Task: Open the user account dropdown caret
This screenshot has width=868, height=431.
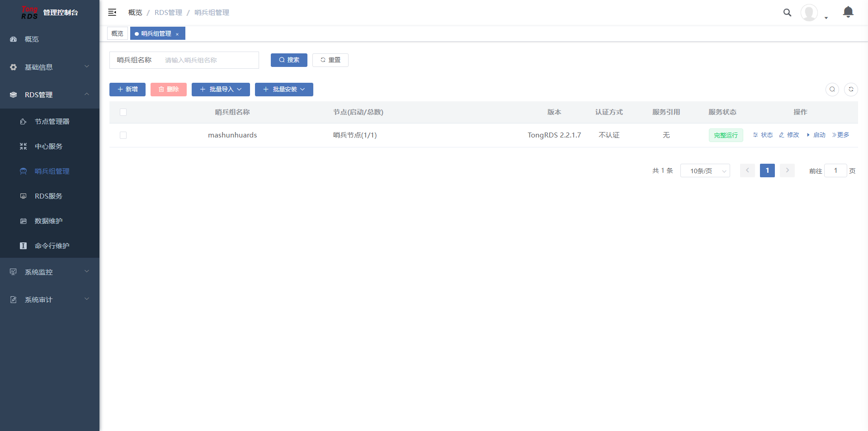Action: [x=826, y=18]
